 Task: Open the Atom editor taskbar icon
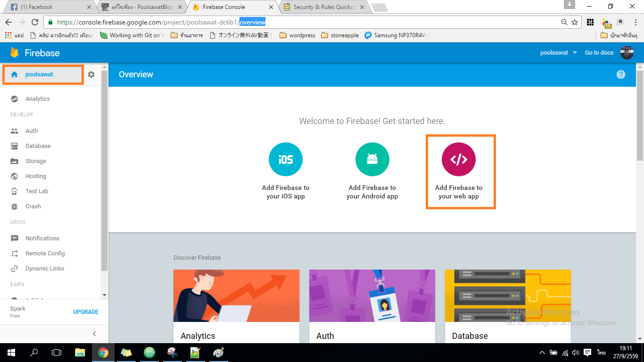149,353
